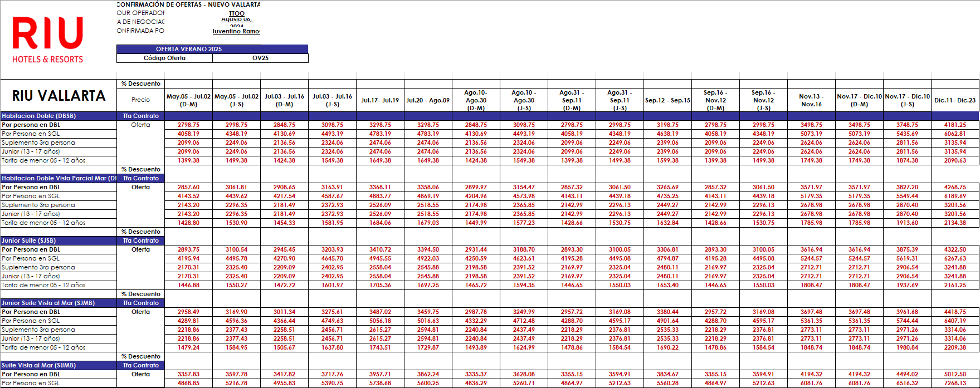
Task: Click the price cell 4268.75
Action: coord(955,187)
